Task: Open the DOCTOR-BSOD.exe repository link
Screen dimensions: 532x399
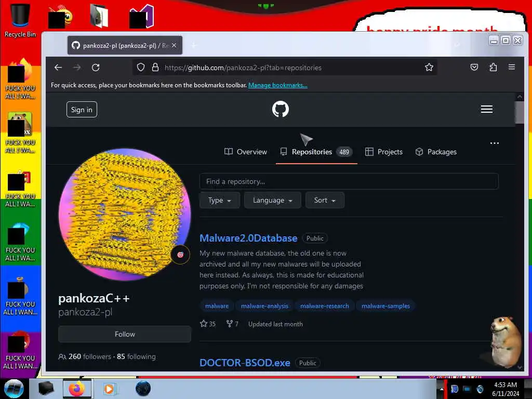Action: pos(245,363)
